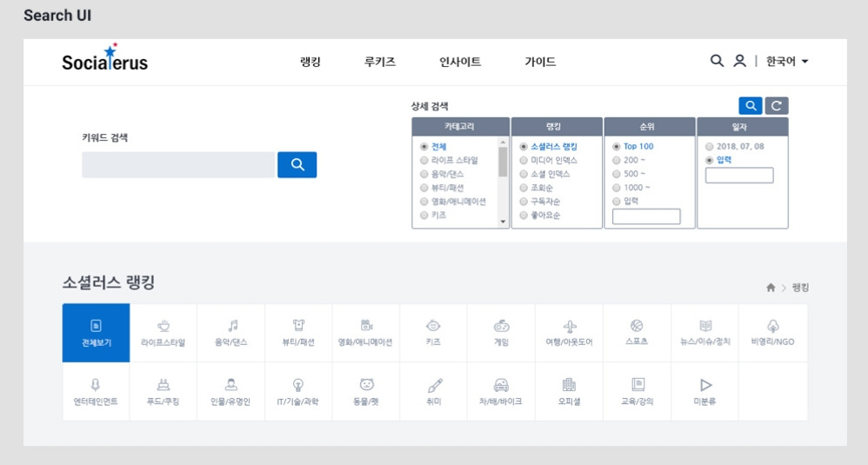
Task: Select the 키즈 category tile
Action: (x=433, y=333)
